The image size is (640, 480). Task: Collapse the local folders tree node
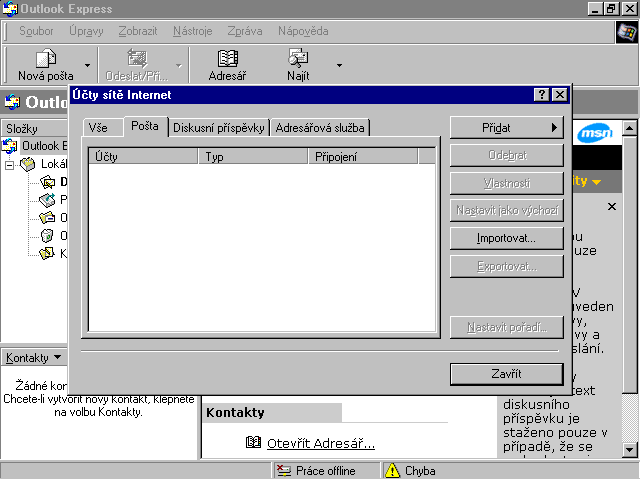(9, 165)
